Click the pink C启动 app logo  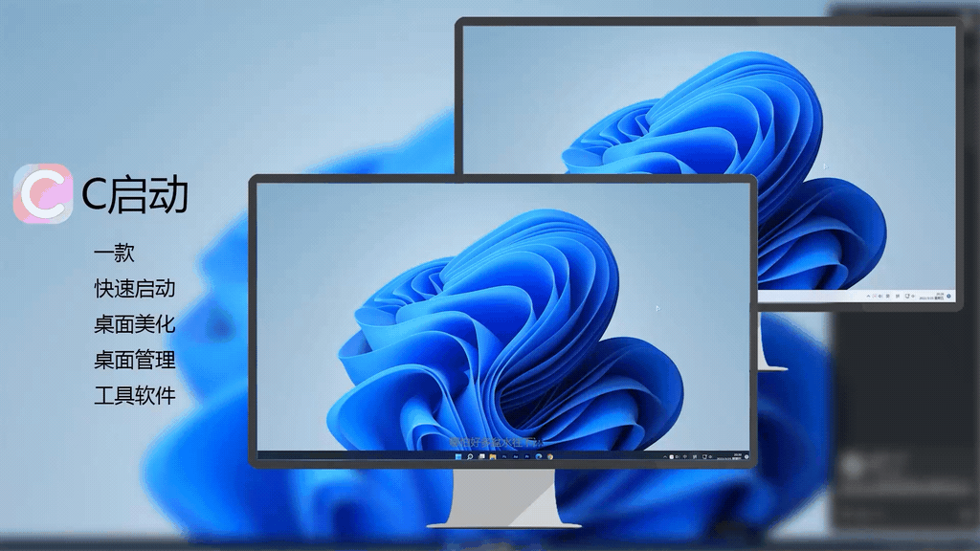[x=43, y=193]
